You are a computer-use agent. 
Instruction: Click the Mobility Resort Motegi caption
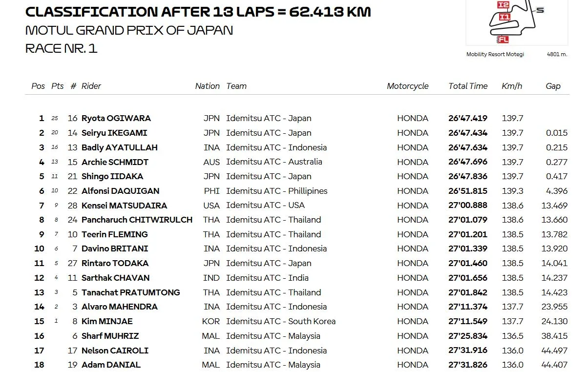495,54
